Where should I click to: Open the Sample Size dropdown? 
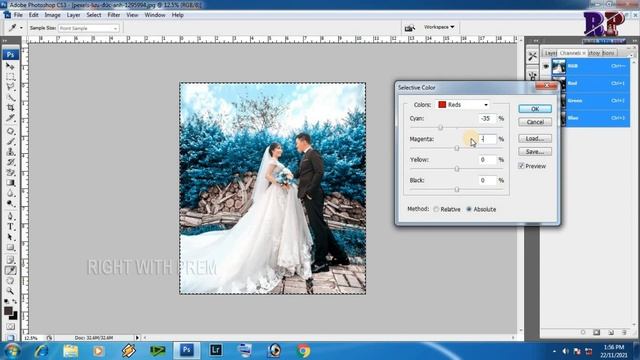point(89,28)
